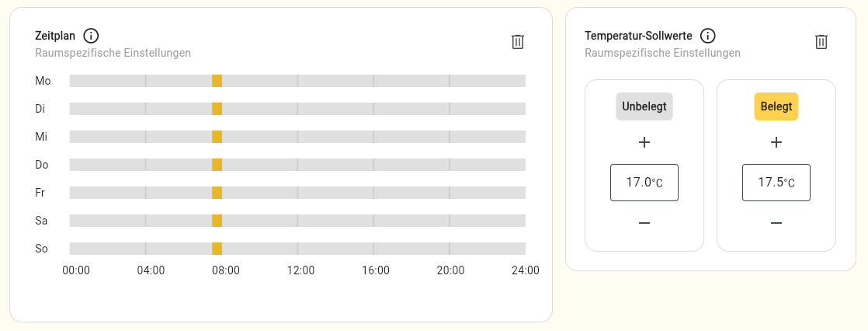The height and width of the screenshot is (331, 868).
Task: Select the yellow block on Sonntag row
Action: coord(217,249)
